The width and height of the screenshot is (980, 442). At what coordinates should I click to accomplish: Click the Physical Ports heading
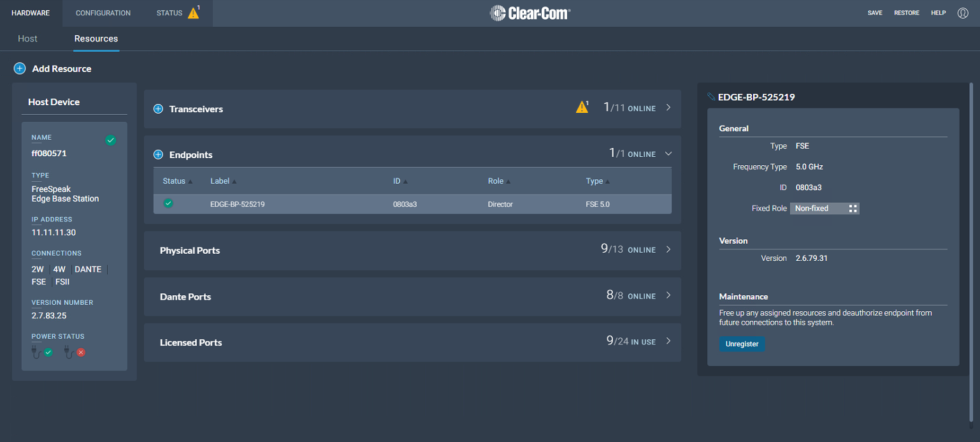(x=190, y=251)
